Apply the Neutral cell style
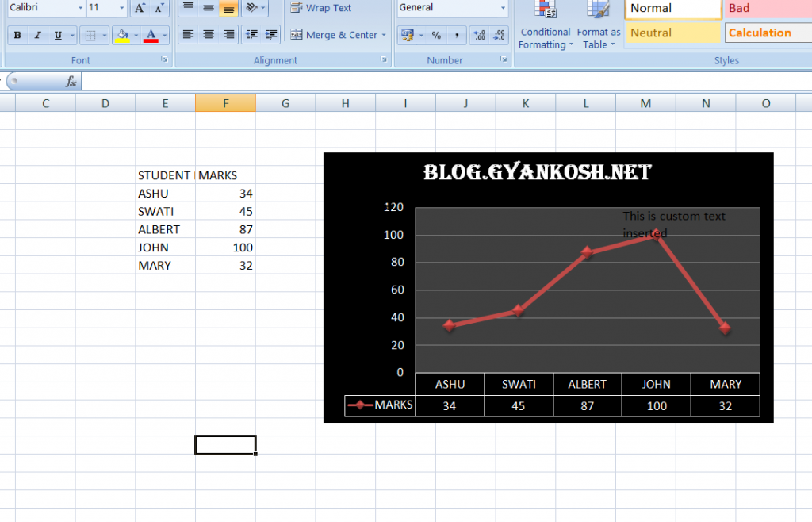812x522 pixels. click(672, 33)
